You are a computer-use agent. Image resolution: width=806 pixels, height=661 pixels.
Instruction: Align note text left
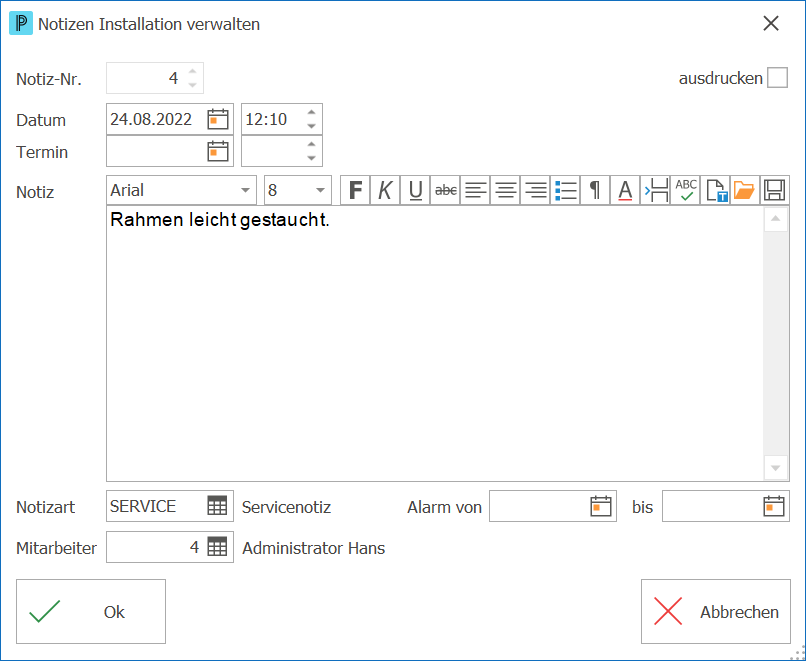[475, 190]
